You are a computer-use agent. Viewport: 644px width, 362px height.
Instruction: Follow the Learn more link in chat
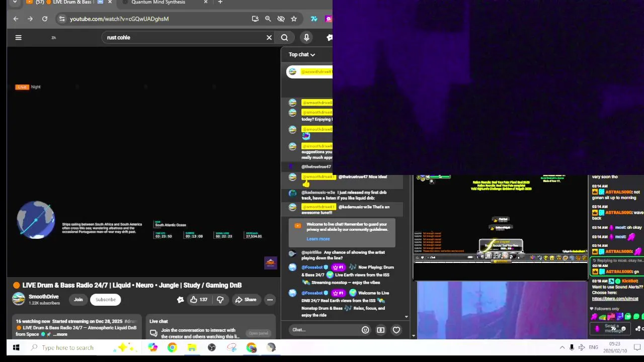[318, 239]
